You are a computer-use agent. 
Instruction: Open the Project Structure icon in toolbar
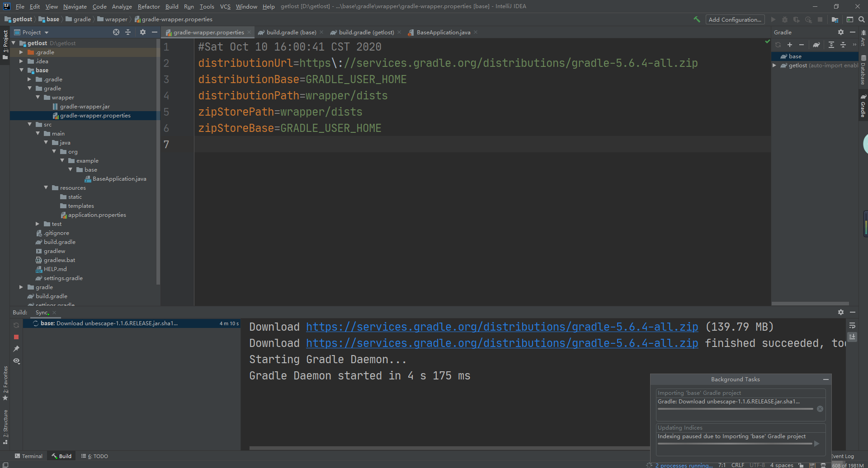pyautogui.click(x=835, y=19)
